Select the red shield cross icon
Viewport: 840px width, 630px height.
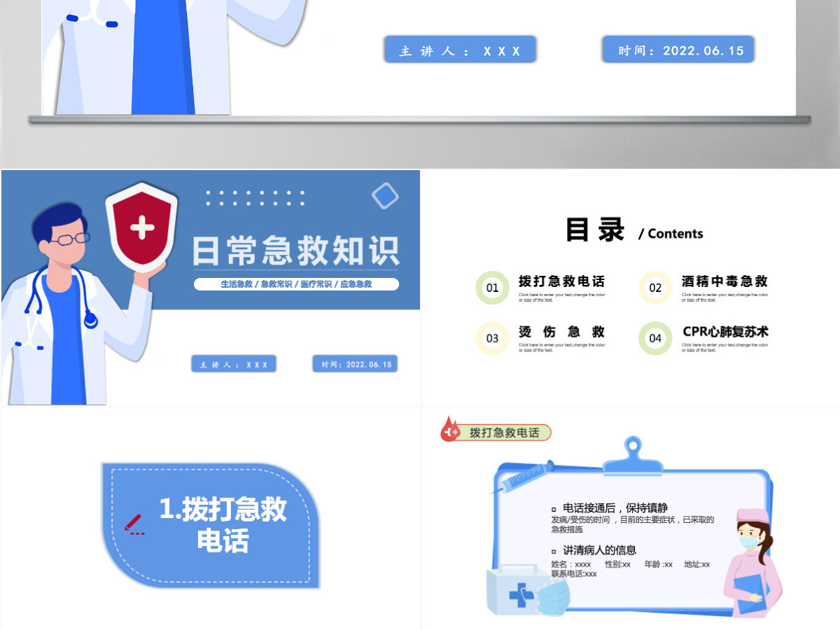point(142,227)
